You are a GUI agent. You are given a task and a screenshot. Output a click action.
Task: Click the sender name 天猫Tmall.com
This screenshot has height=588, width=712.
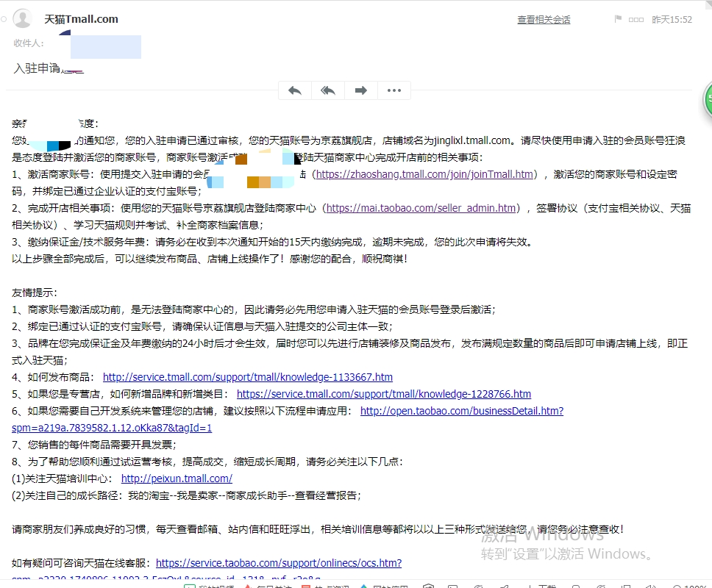[81, 19]
